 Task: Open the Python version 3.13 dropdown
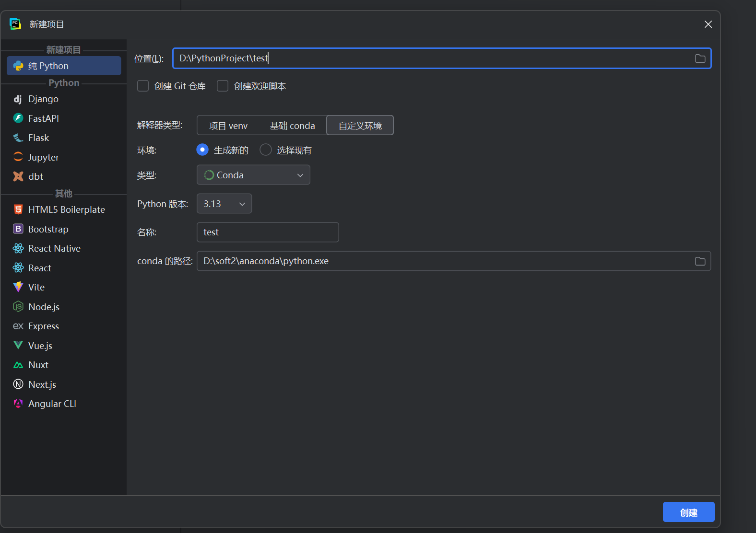tap(224, 204)
